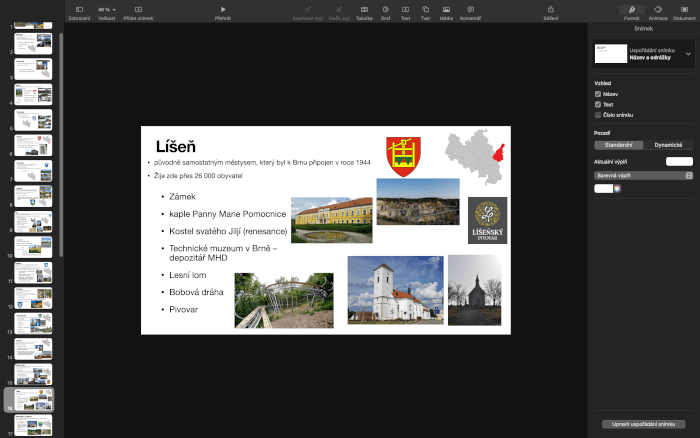Click the bullet text 'Zámek'
Screen dimensions: 700x438
click(x=182, y=196)
